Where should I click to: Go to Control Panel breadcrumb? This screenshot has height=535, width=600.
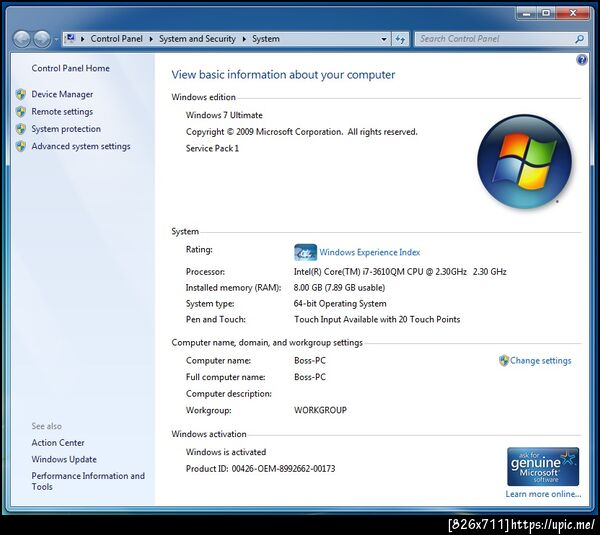[x=116, y=39]
